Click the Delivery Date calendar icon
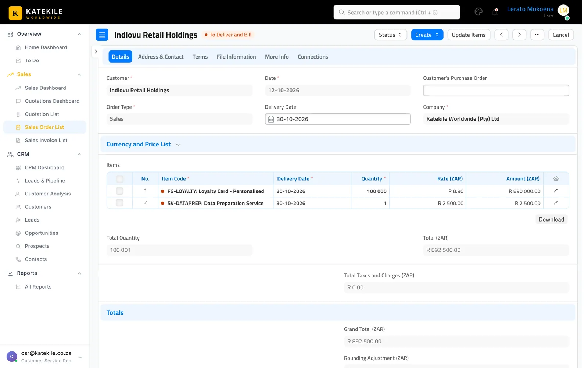Image resolution: width=588 pixels, height=368 pixels. pos(271,119)
